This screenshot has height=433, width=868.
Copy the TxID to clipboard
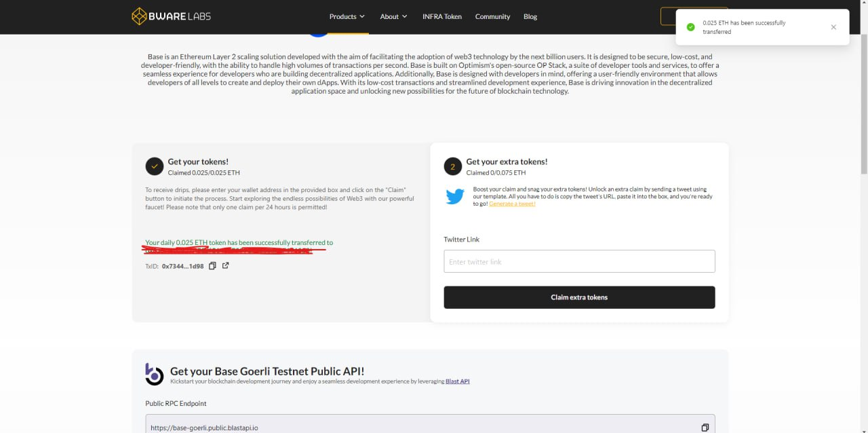pos(212,266)
